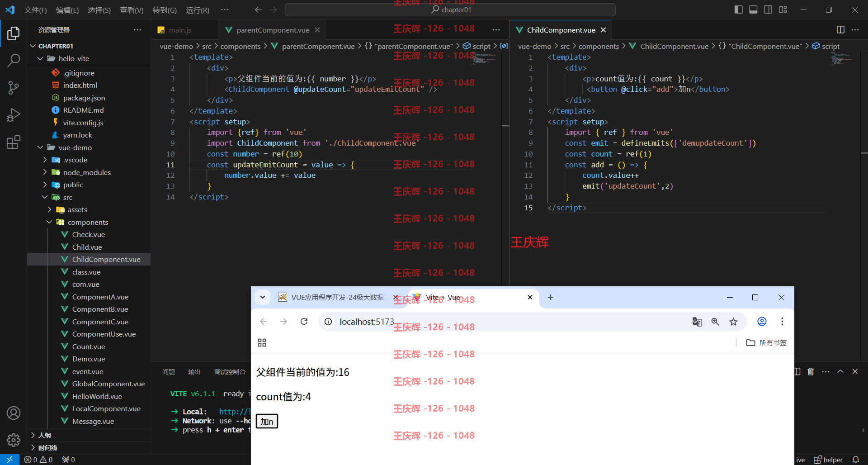Screen dimensions: 868x465
Task: Kill the terminal with trash icon
Action: [811, 371]
